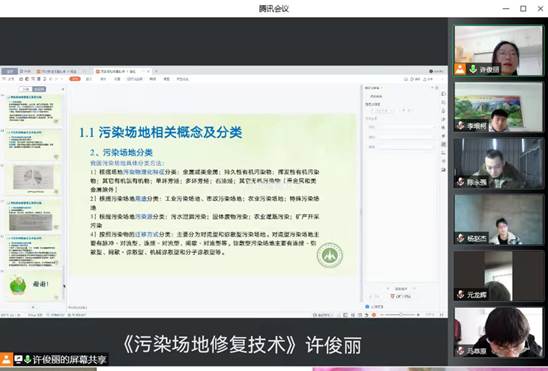Open the animation pane title dropdown
The height and width of the screenshot is (371, 548).
pyautogui.click(x=374, y=88)
